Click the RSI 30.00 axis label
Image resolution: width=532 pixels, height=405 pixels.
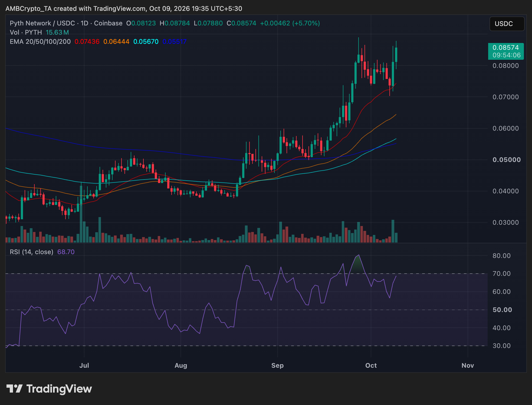[x=502, y=346]
